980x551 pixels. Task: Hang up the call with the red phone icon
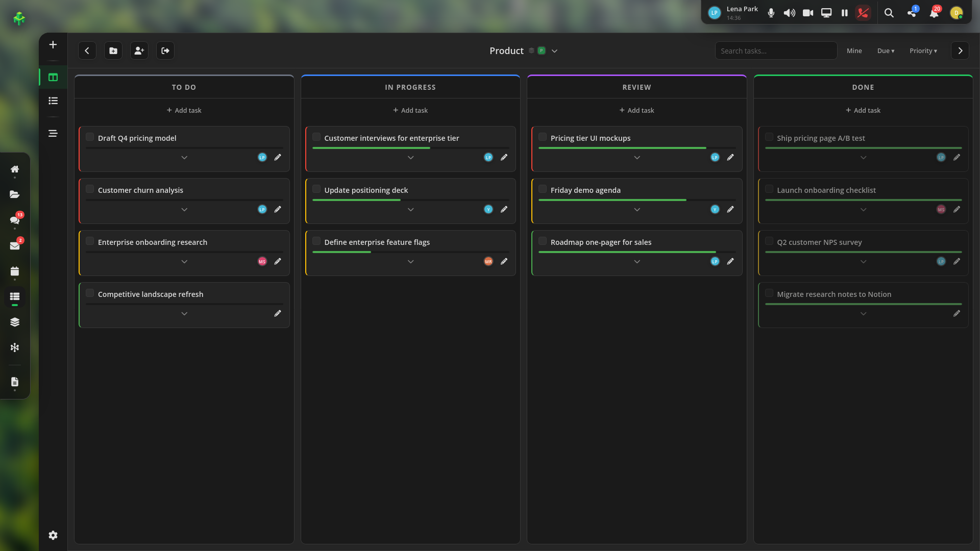click(863, 13)
